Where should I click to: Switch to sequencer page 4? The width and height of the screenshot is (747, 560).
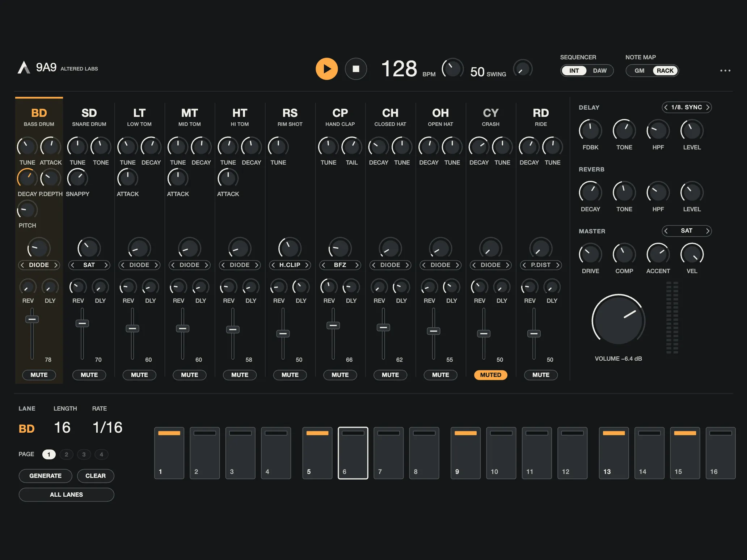pyautogui.click(x=101, y=454)
